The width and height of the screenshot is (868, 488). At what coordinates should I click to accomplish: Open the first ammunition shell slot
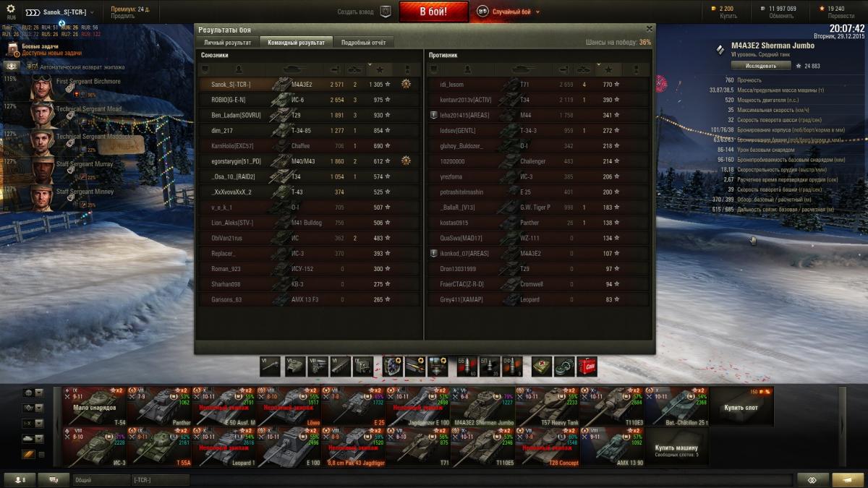468,367
